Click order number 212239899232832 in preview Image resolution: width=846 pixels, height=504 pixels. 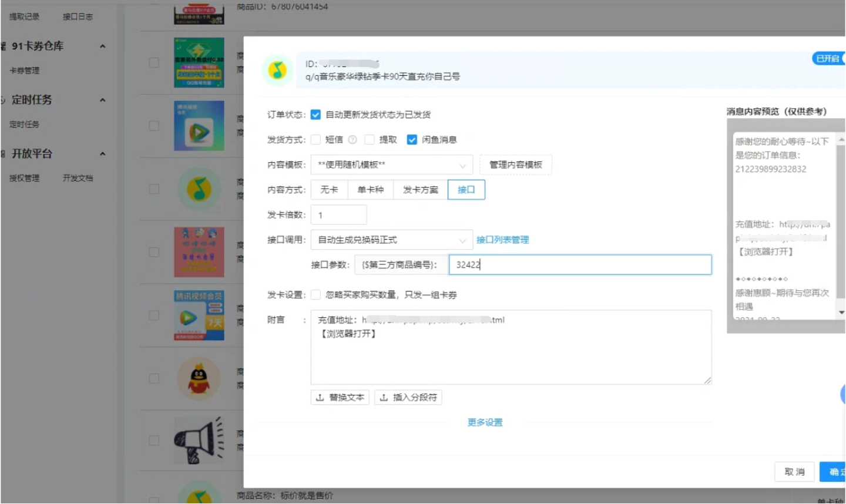point(771,169)
